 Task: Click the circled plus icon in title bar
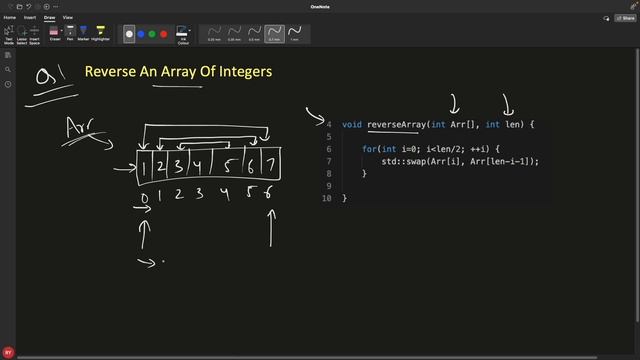coord(47,7)
